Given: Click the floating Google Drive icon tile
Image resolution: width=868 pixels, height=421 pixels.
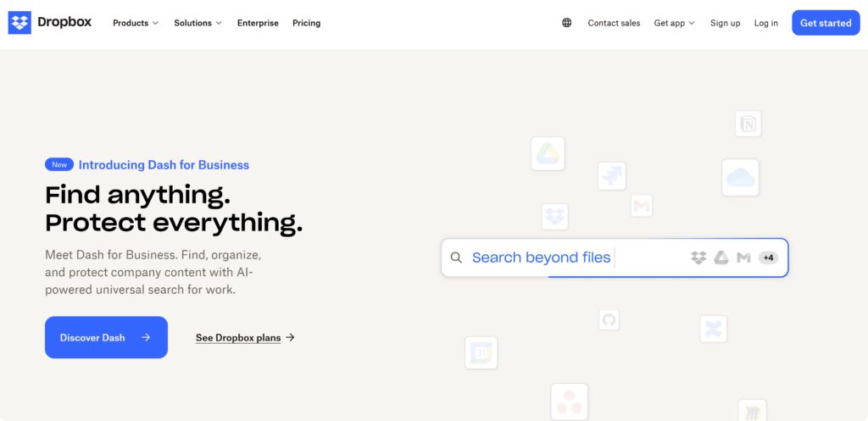Looking at the screenshot, I should [548, 154].
